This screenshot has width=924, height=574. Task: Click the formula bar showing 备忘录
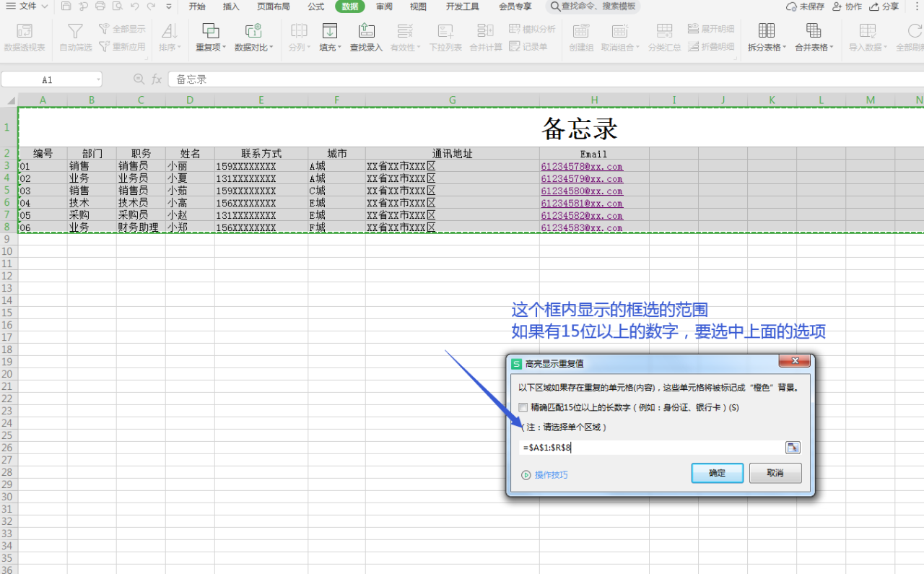tap(546, 79)
